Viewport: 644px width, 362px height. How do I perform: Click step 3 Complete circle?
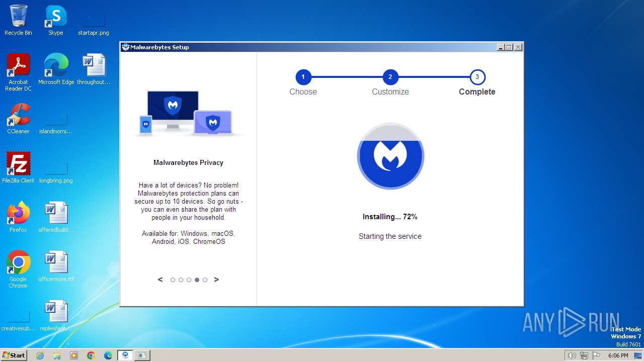(x=477, y=77)
